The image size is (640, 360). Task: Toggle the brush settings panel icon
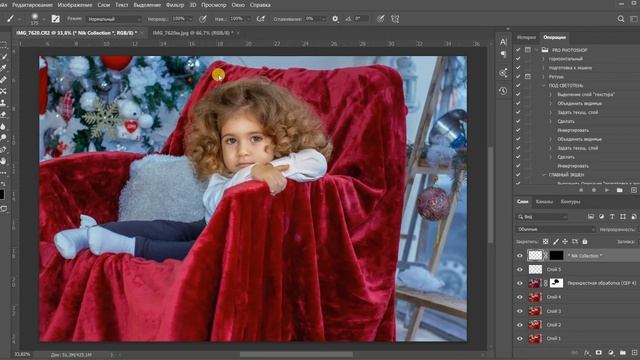tap(56, 19)
